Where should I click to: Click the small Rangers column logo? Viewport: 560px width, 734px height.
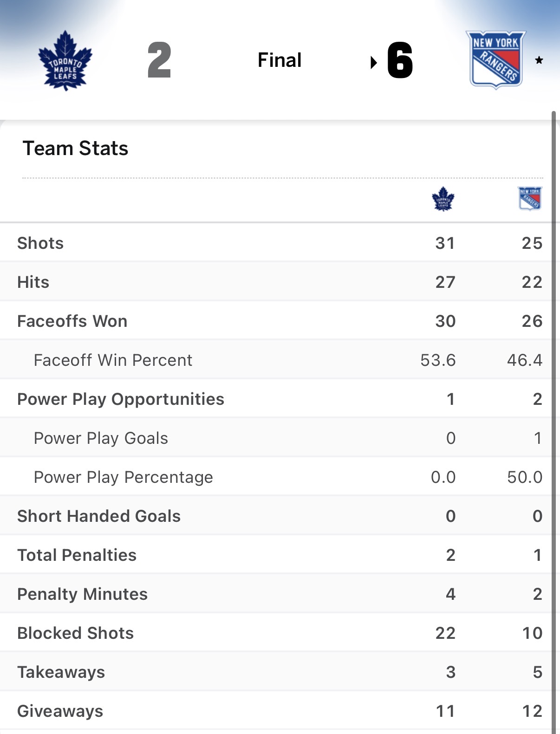(x=530, y=198)
